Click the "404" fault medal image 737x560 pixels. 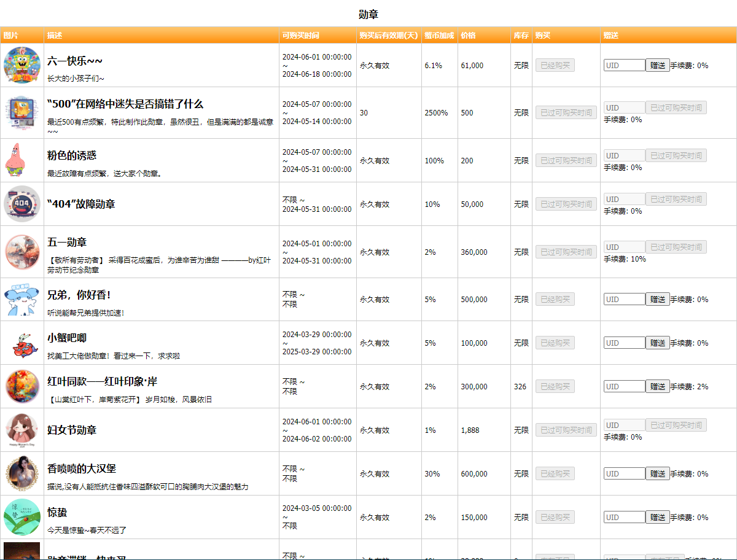click(21, 204)
